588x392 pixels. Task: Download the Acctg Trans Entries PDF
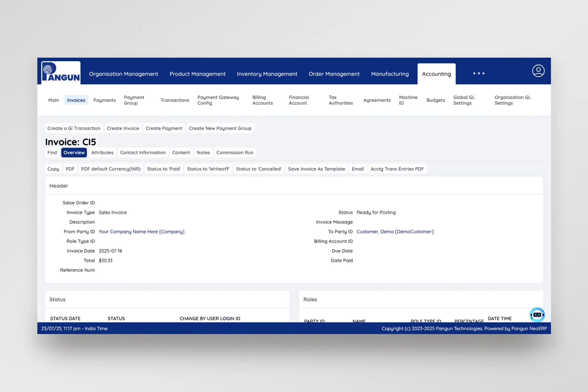397,169
